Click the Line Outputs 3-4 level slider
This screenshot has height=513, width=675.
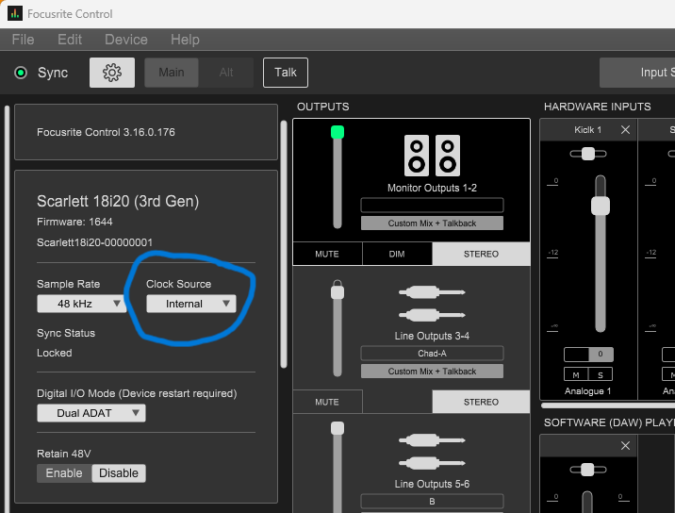338,328
